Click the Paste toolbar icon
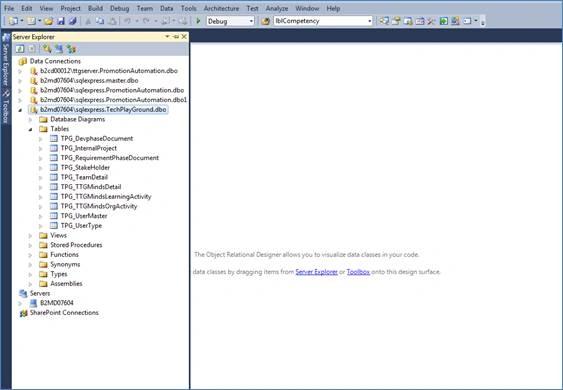Image resolution: width=563 pixels, height=390 pixels. 112,21
